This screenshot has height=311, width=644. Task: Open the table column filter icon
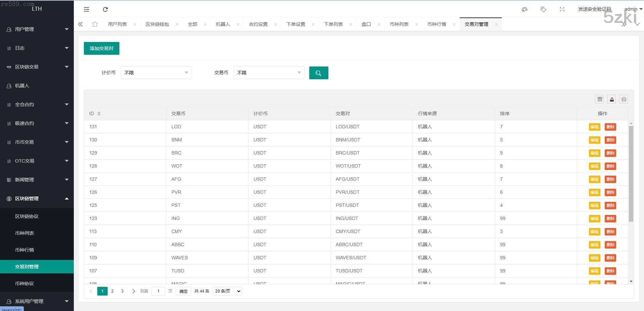click(x=600, y=99)
